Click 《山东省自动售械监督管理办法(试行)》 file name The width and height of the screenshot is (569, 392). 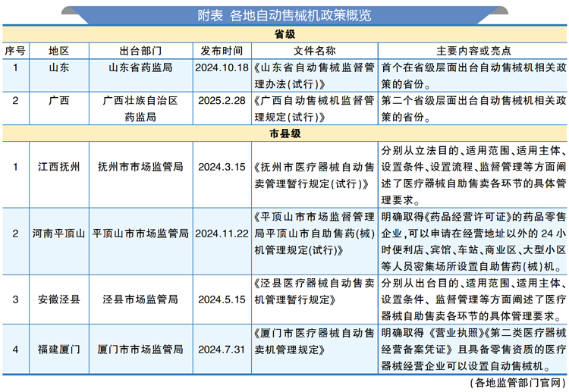tap(314, 76)
